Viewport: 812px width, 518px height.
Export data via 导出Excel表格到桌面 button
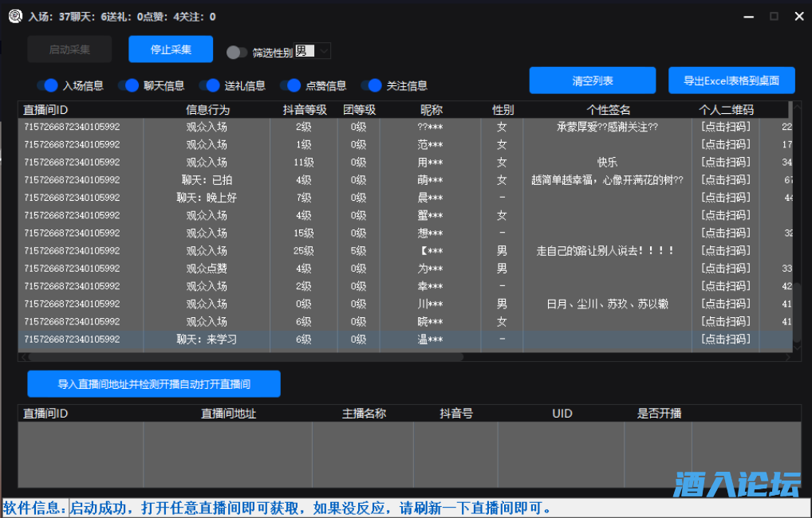tap(731, 80)
